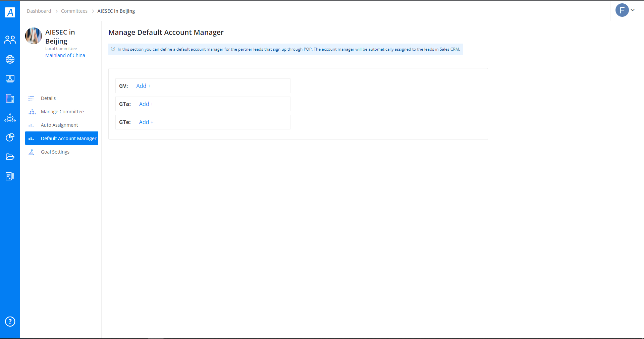The image size is (644, 339).
Task: Open the folder icon in the sidebar
Action: [x=10, y=157]
